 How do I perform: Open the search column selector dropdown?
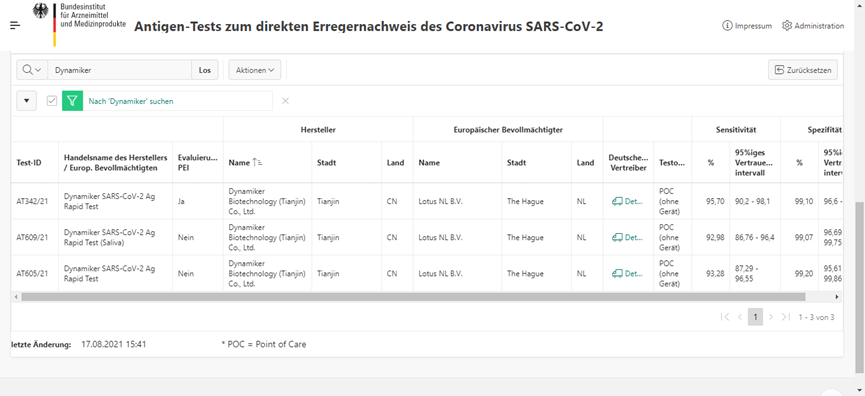[32, 70]
